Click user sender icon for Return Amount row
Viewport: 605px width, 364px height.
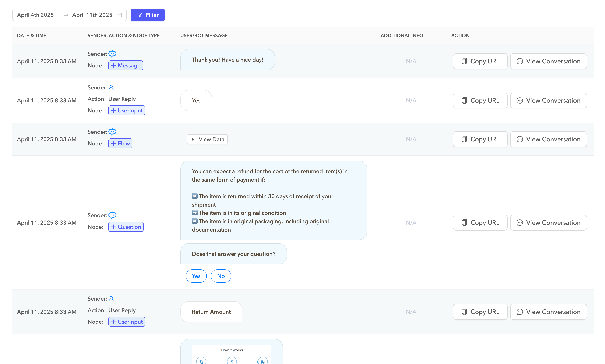click(x=111, y=298)
